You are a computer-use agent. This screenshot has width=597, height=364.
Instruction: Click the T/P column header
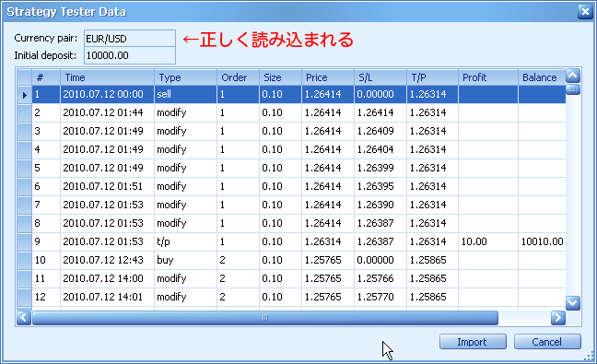[x=432, y=77]
